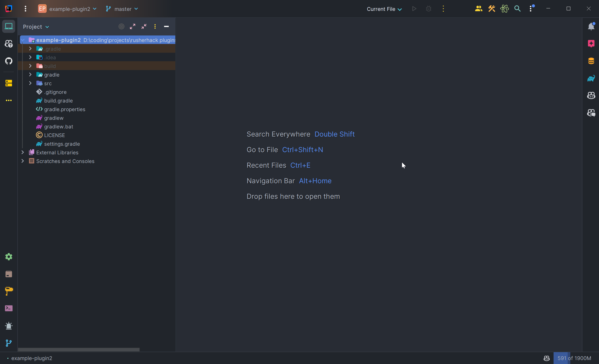
Task: Toggle the Project tool window button
Action: click(9, 26)
